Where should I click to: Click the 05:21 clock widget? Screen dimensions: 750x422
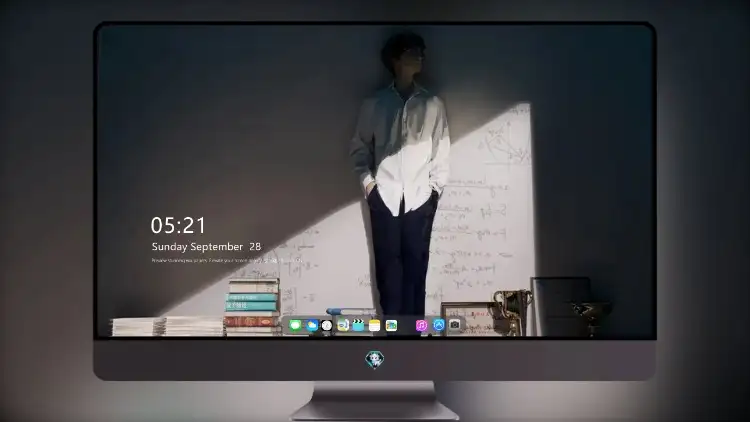coord(178,225)
